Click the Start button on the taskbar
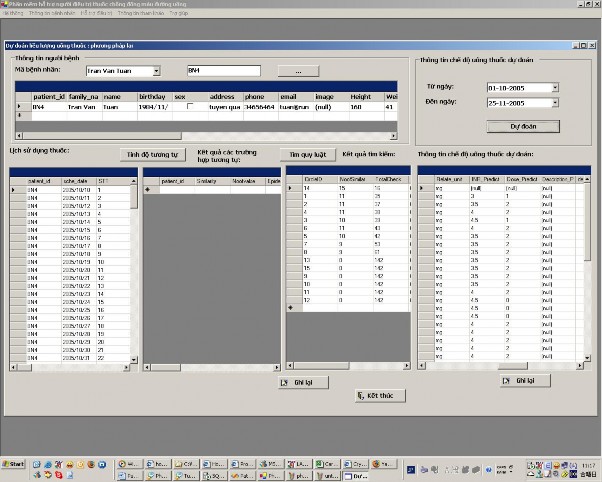This screenshot has width=602, height=482. [14, 466]
